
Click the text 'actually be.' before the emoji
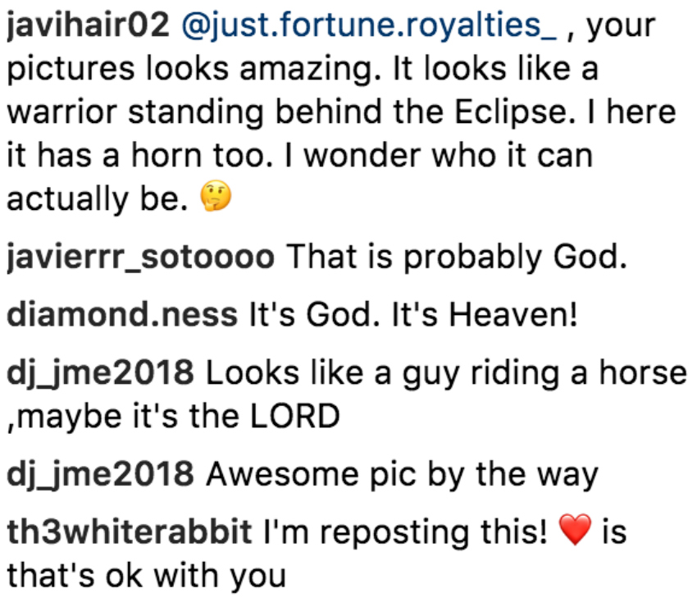coord(98,199)
